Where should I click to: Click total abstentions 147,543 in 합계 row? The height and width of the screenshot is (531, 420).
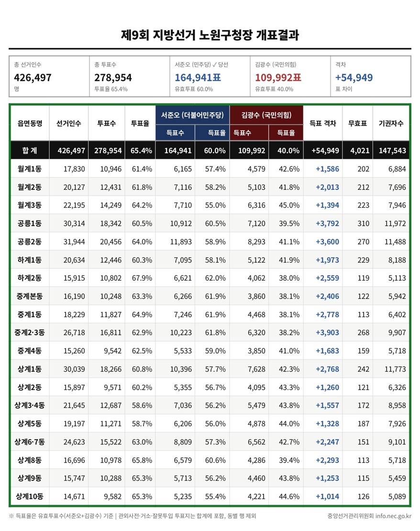point(392,150)
